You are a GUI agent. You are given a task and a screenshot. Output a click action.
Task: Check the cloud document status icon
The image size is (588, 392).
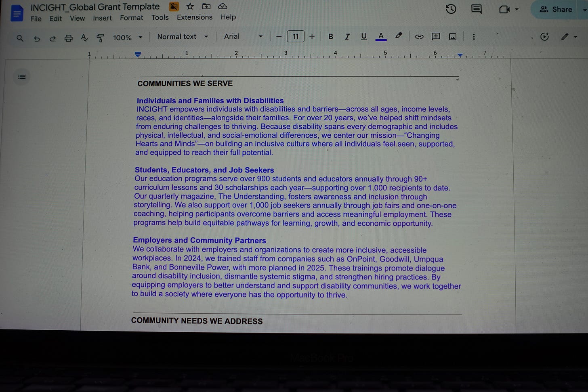tap(223, 6)
